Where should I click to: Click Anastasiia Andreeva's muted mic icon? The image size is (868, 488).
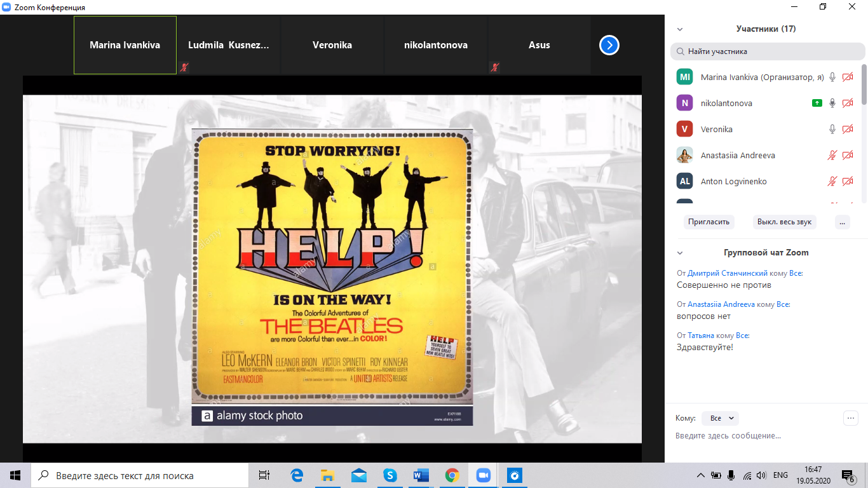coord(832,155)
